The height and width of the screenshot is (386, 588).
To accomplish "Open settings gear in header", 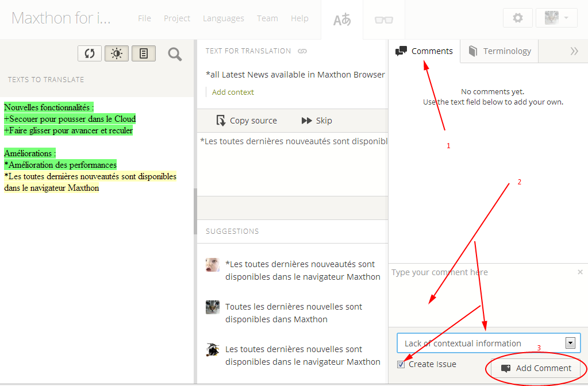I will point(517,18).
